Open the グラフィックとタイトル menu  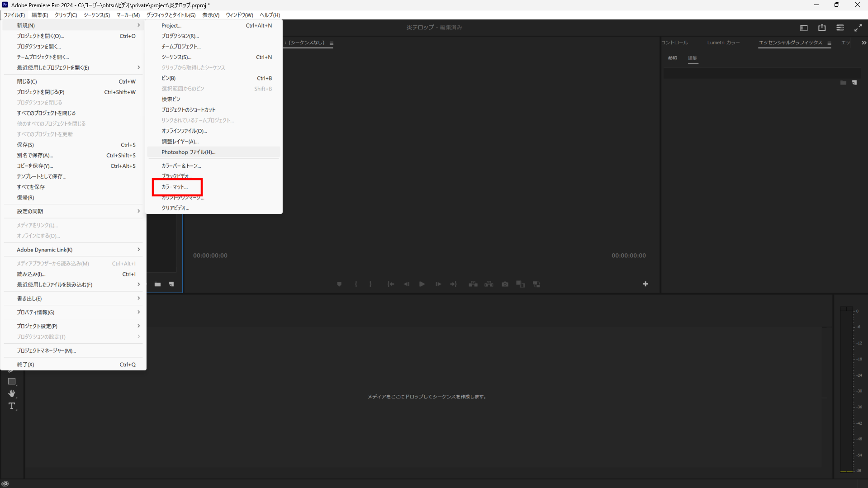(x=171, y=15)
